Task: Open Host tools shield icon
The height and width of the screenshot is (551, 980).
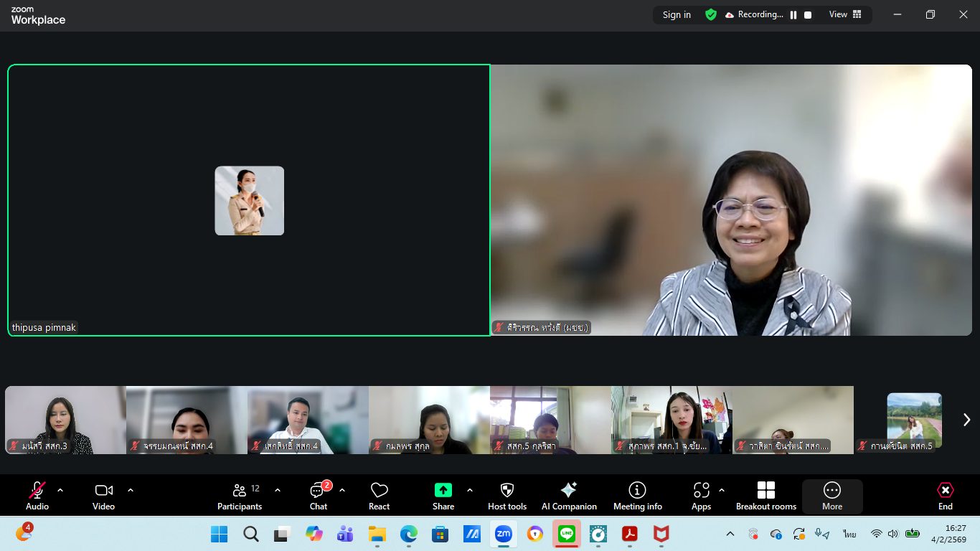Action: click(507, 496)
